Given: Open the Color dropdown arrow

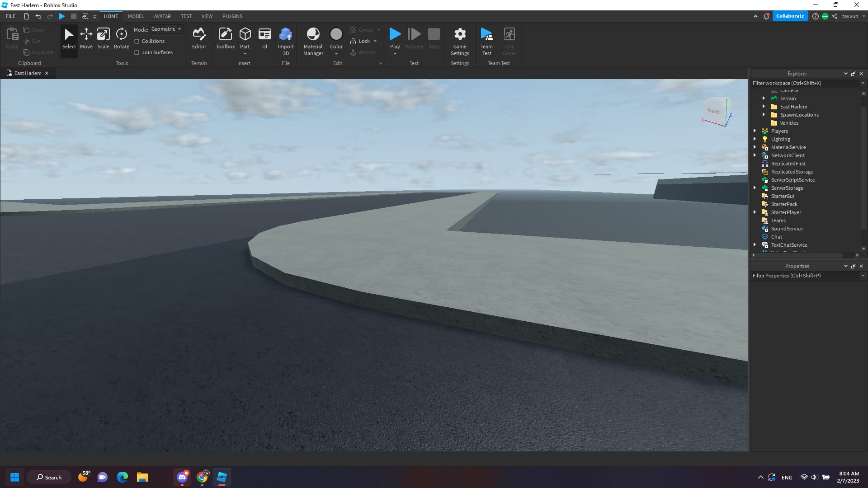Looking at the screenshot, I should click(x=336, y=54).
